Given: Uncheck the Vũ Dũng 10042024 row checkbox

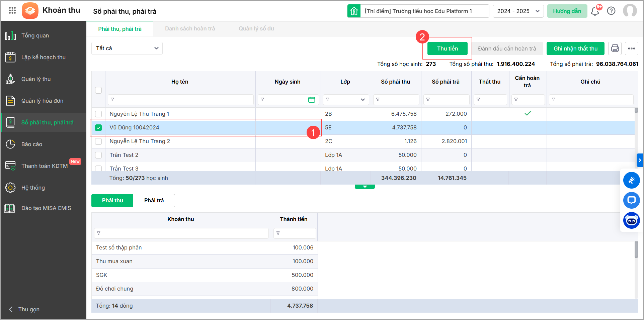Looking at the screenshot, I should point(98,127).
